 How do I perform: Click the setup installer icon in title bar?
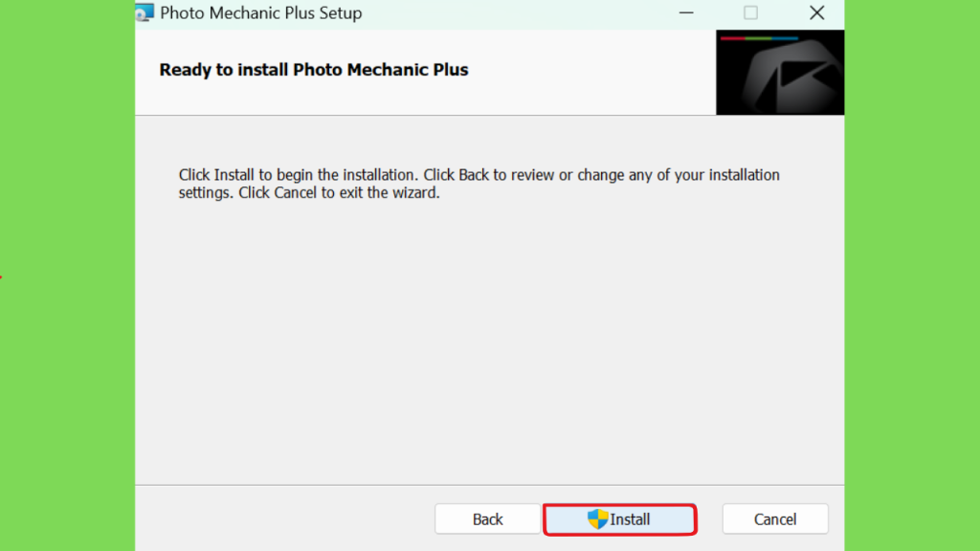[x=145, y=12]
